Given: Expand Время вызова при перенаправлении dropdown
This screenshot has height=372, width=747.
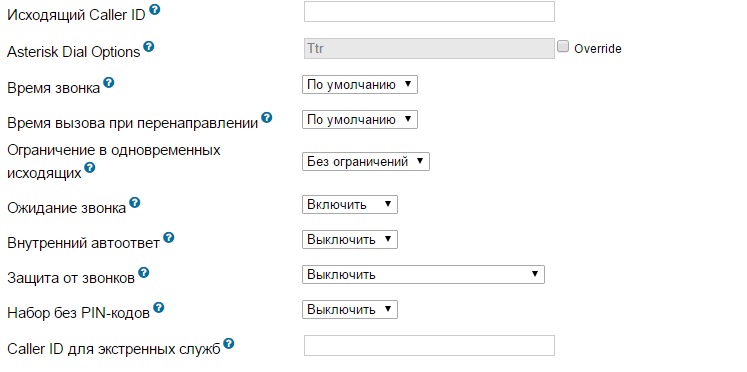Looking at the screenshot, I should pos(360,120).
